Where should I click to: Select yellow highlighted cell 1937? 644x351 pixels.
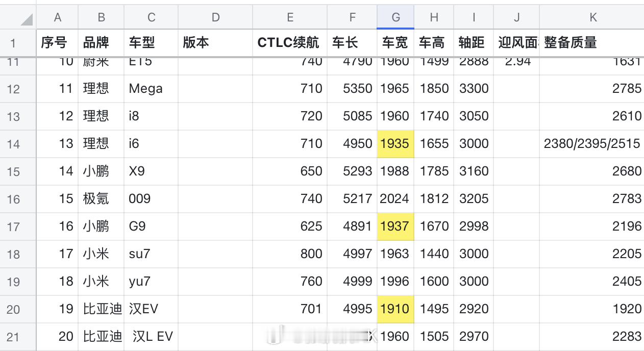click(x=395, y=227)
